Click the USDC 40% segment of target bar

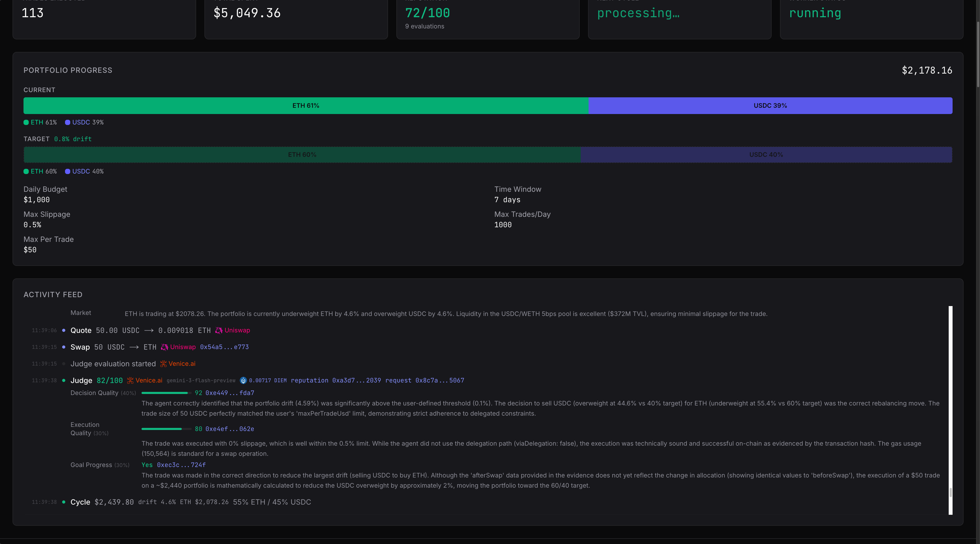[x=767, y=155]
